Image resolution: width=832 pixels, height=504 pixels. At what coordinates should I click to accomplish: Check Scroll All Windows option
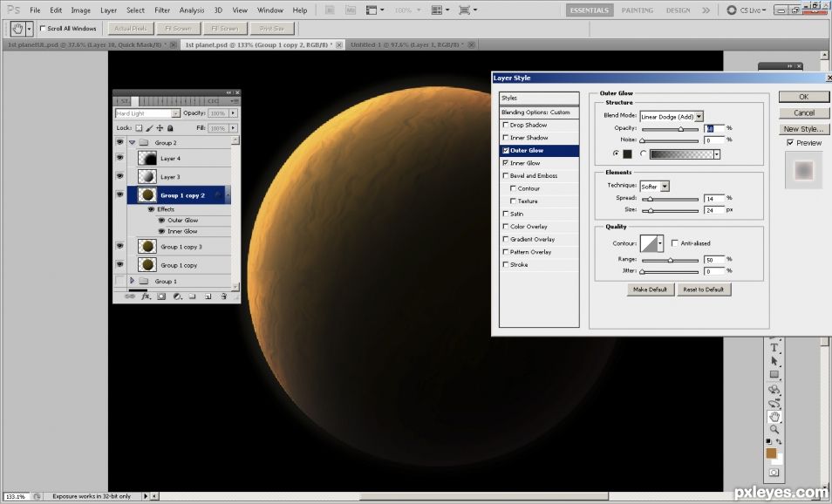click(x=43, y=28)
